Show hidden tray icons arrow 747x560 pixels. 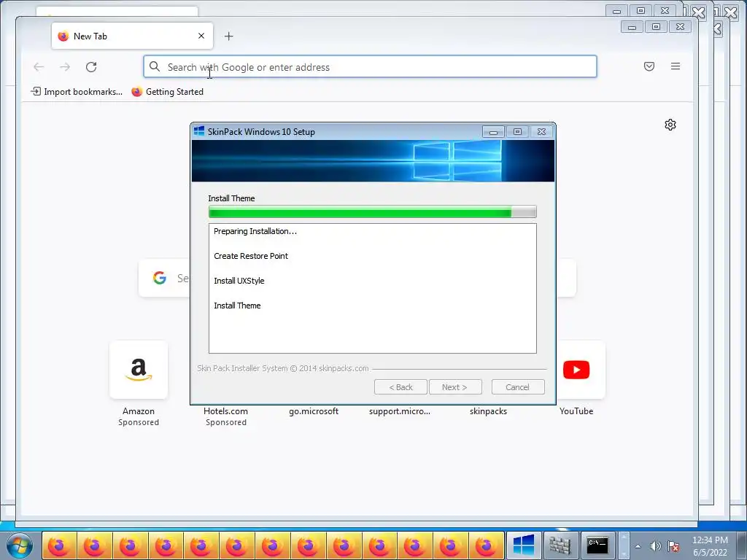(638, 546)
